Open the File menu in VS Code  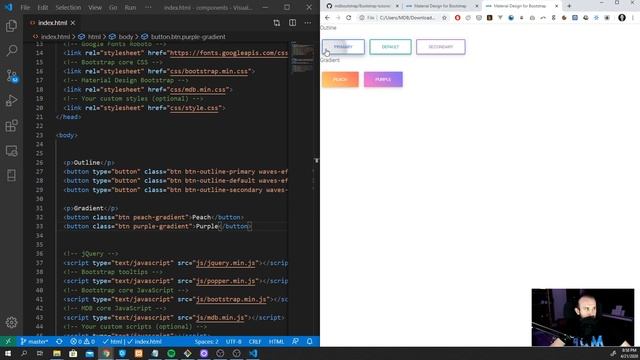click(x=25, y=7)
